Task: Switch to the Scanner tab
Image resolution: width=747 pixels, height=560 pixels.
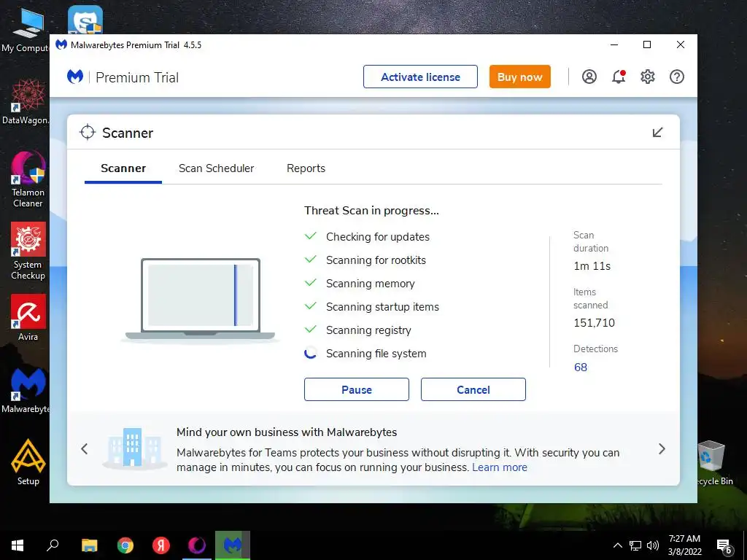Action: click(123, 168)
